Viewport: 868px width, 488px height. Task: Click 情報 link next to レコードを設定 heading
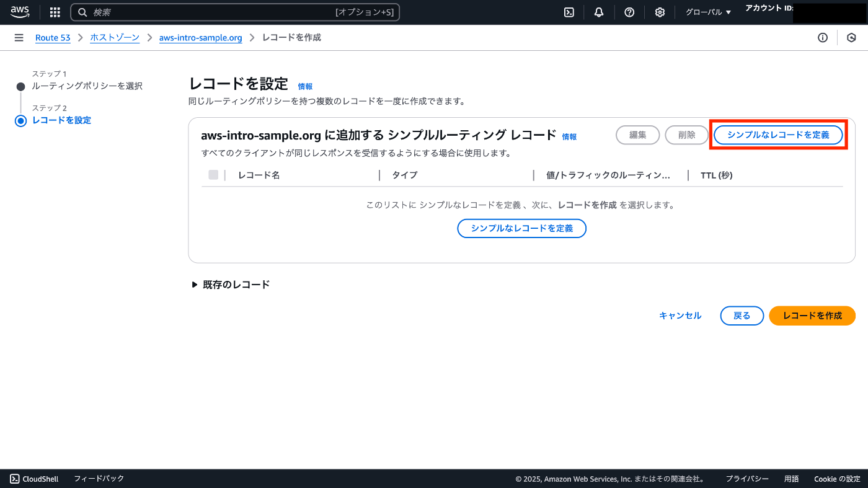pyautogui.click(x=305, y=87)
